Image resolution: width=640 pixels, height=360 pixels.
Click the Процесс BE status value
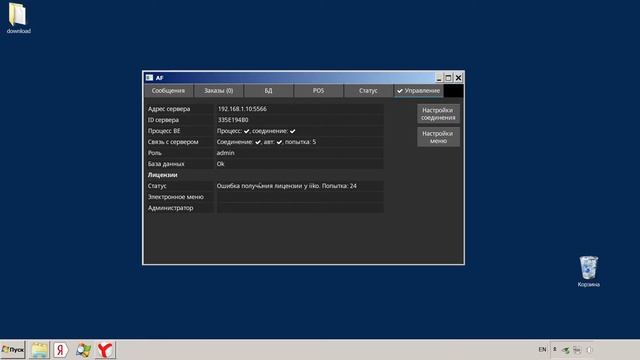pos(256,131)
